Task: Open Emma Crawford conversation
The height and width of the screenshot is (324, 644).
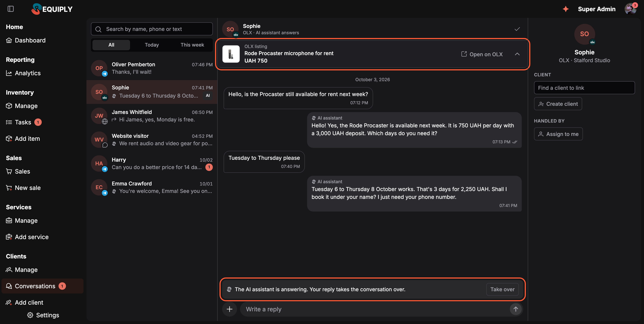Action: [152, 187]
